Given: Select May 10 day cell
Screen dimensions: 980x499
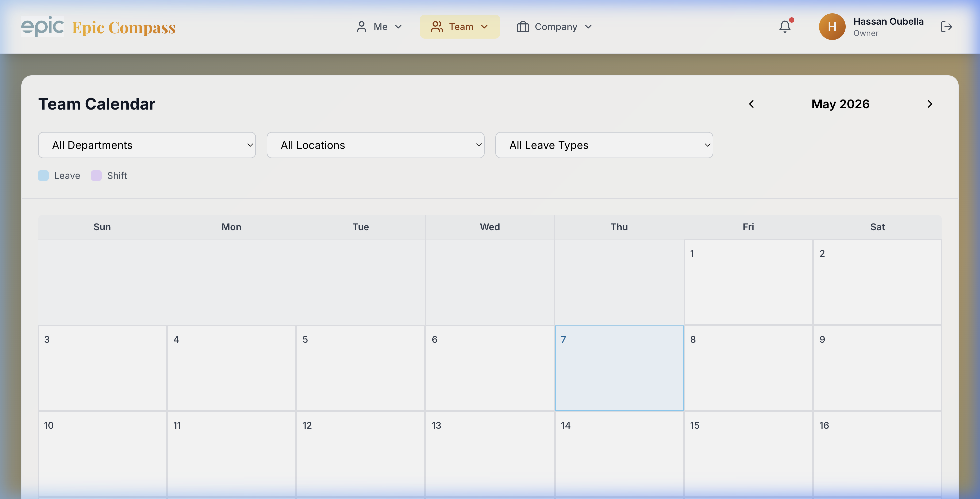Looking at the screenshot, I should [102, 454].
